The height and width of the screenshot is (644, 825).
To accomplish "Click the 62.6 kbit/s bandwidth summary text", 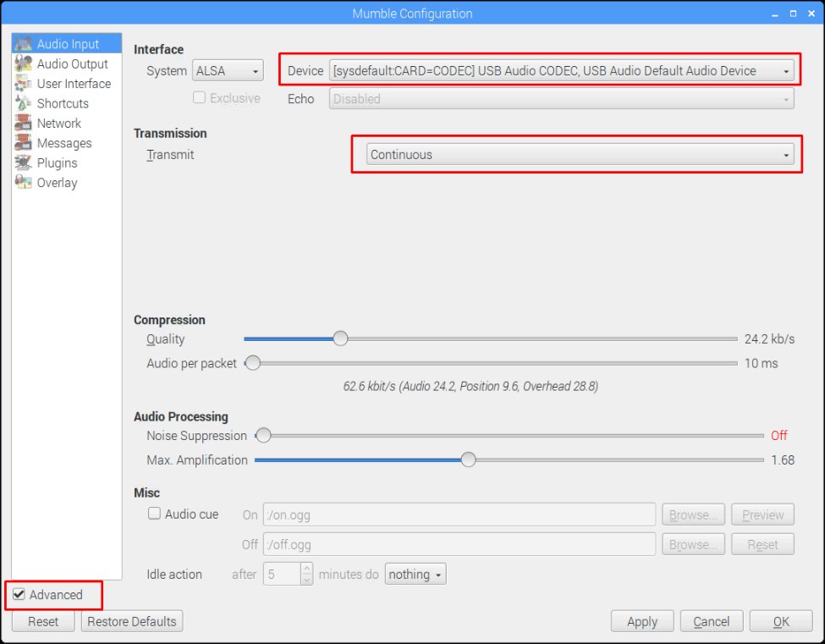I will (470, 386).
